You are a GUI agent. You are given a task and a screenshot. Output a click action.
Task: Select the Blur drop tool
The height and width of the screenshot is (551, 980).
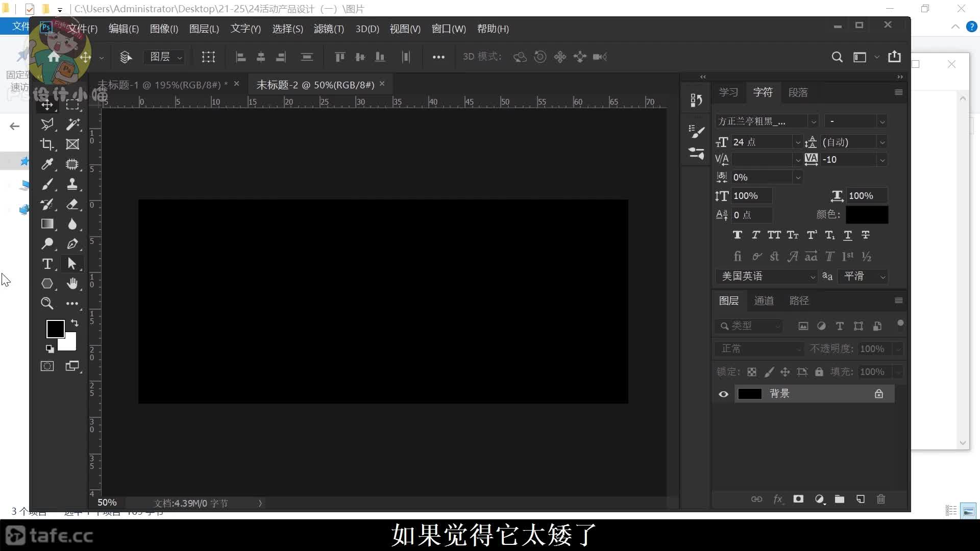72,223
